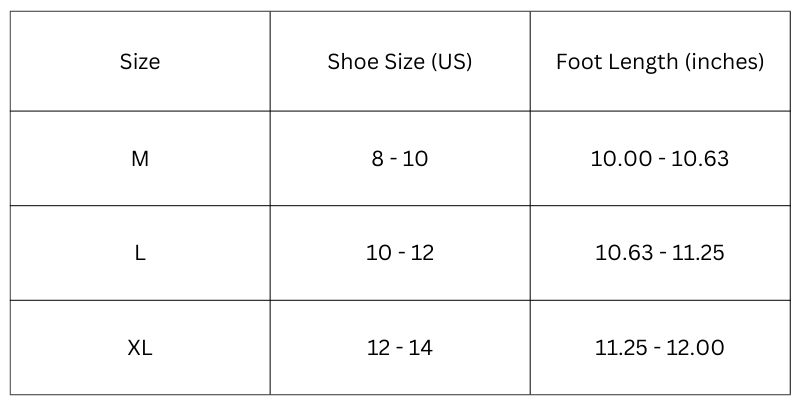The width and height of the screenshot is (800, 400).
Task: Select the M size cell
Action: [x=140, y=158]
